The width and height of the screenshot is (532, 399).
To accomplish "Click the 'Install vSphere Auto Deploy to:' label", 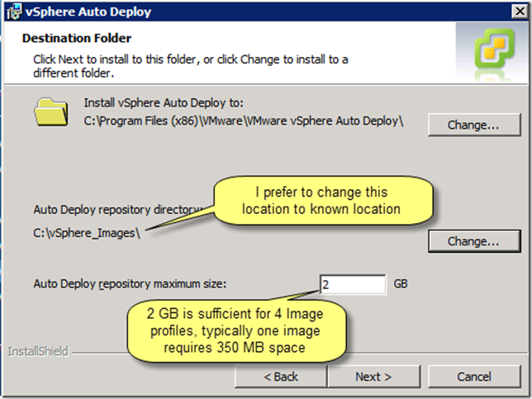I will (x=164, y=102).
